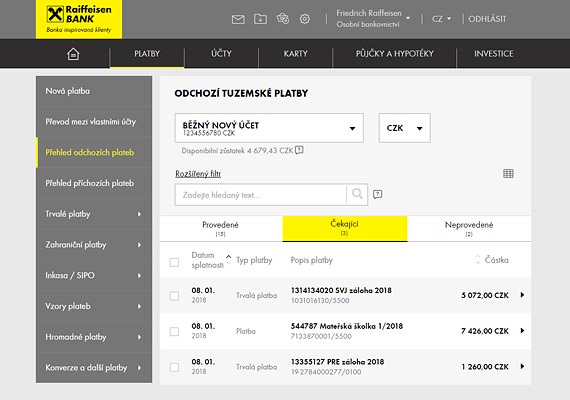Check the PRE záloha 2018 payment row

(174, 367)
